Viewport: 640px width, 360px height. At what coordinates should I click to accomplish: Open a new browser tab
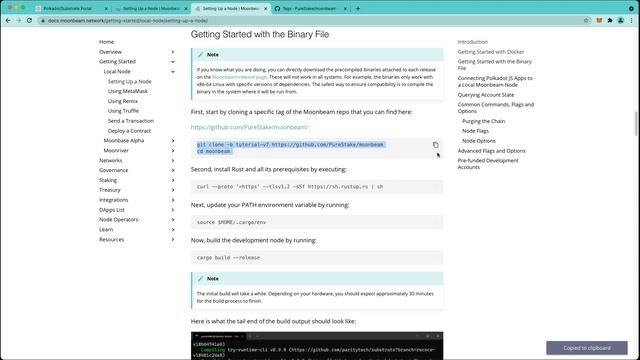point(358,8)
